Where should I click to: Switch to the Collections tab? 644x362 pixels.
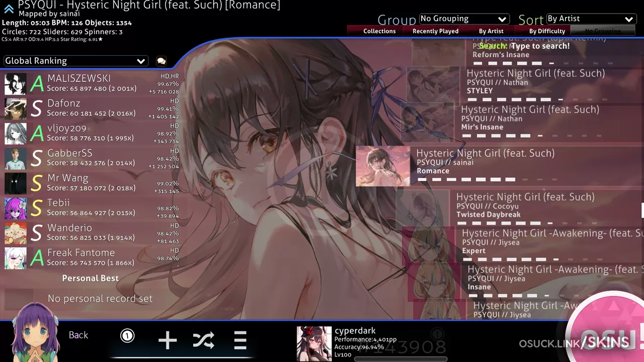[379, 31]
